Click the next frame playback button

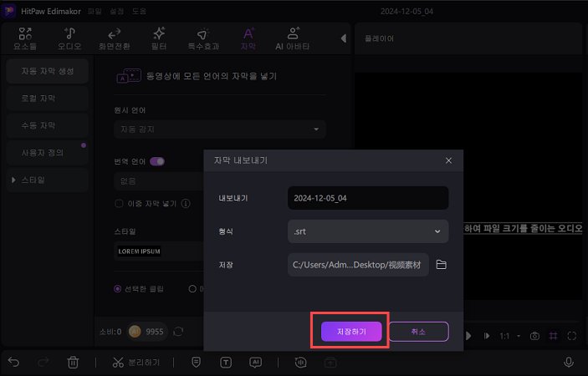click(487, 336)
